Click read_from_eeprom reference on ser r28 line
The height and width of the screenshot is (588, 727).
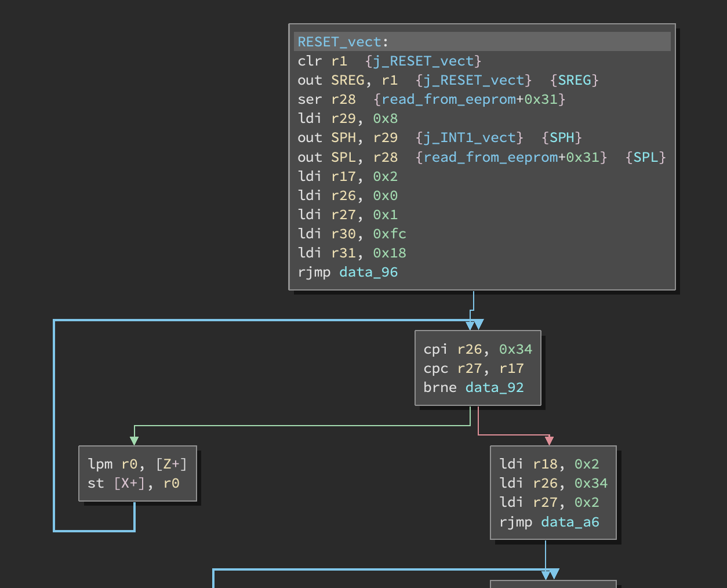[452, 100]
